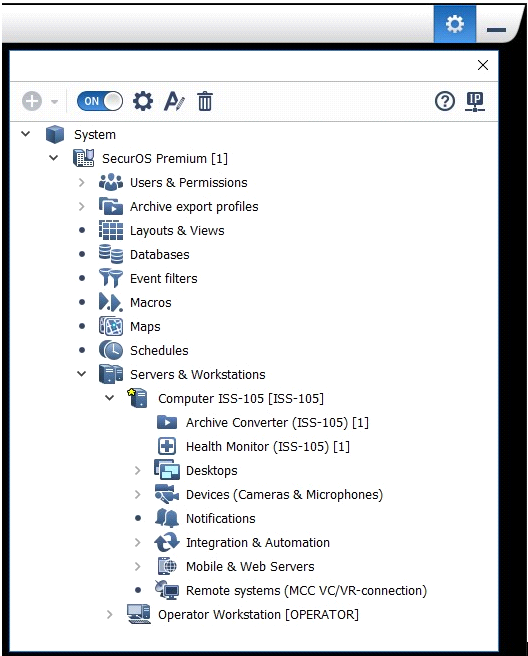Expand Operator Workstation node
Image resolution: width=528 pixels, height=656 pixels.
point(110,614)
